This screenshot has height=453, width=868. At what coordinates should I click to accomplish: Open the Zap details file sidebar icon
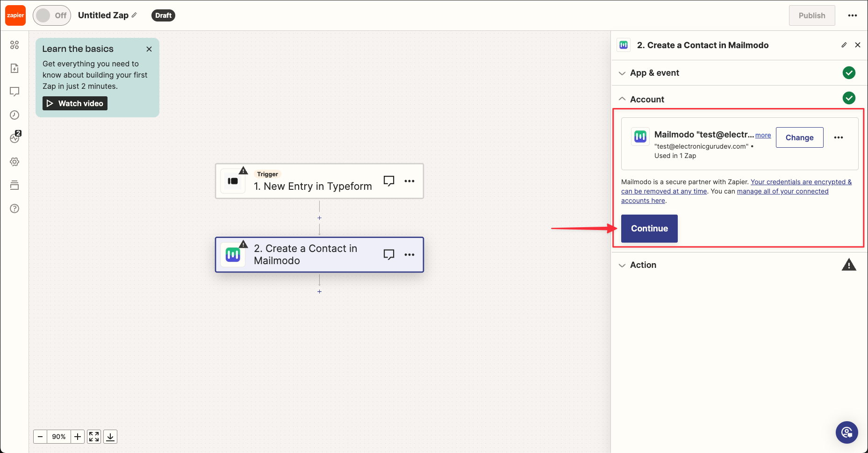tap(14, 68)
